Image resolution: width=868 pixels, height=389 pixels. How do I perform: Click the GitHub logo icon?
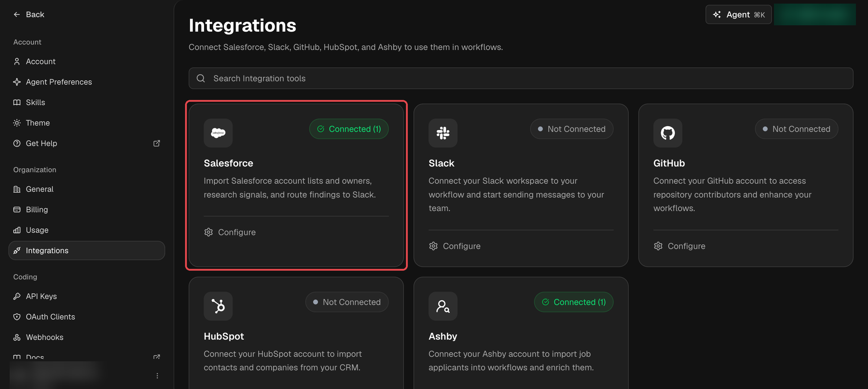668,133
